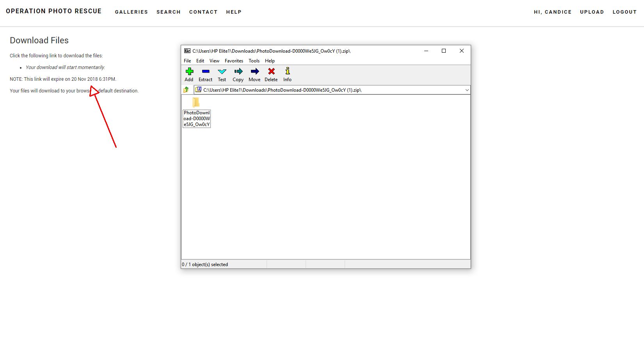This screenshot has height=341, width=644.
Task: Open the Search page link
Action: 169,12
